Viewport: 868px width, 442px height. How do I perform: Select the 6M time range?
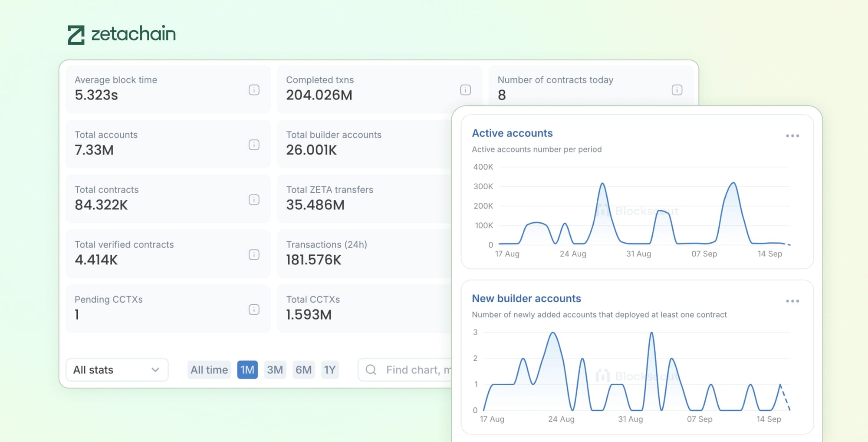pyautogui.click(x=304, y=370)
